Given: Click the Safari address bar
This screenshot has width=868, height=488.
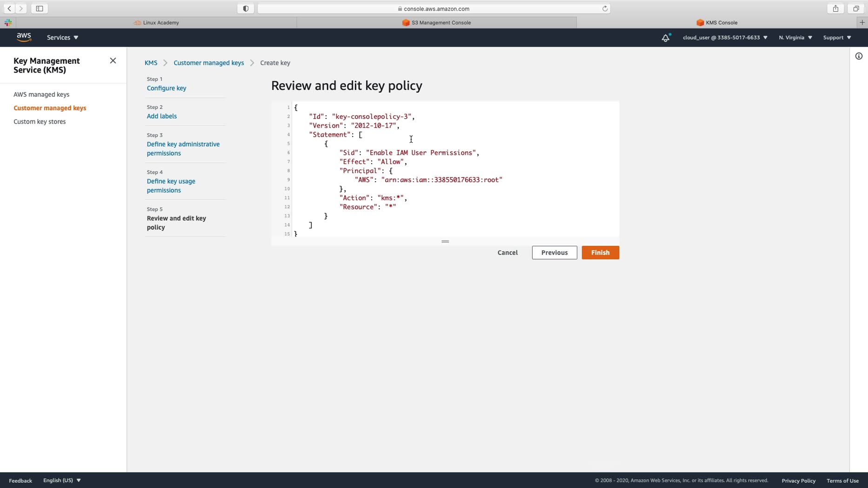Looking at the screenshot, I should click(x=434, y=8).
